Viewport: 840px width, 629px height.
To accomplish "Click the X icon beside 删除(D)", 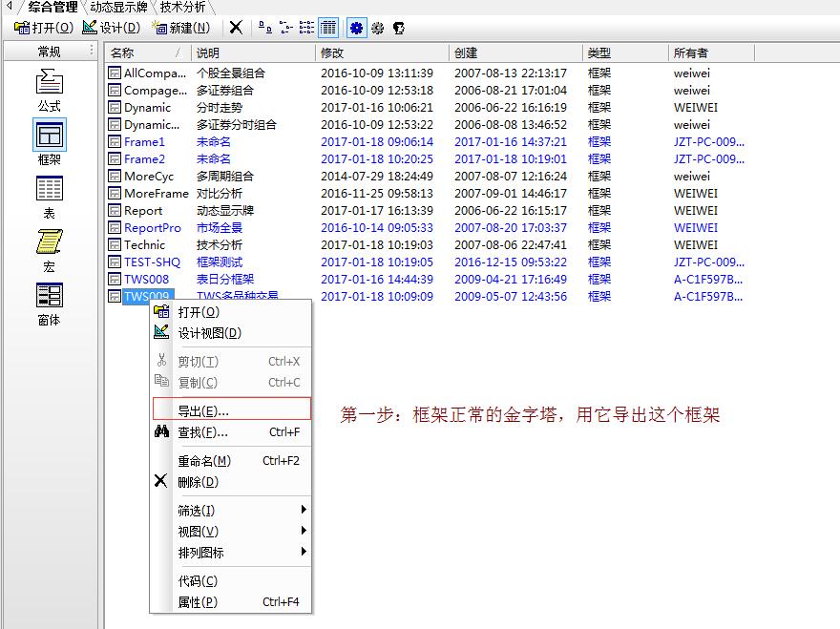I will pos(160,480).
